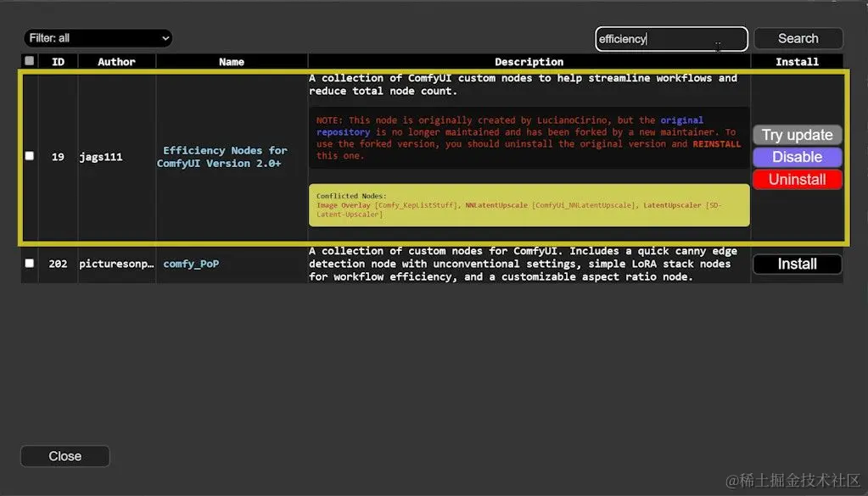
Task: Click the ID cell "202"
Action: point(59,264)
